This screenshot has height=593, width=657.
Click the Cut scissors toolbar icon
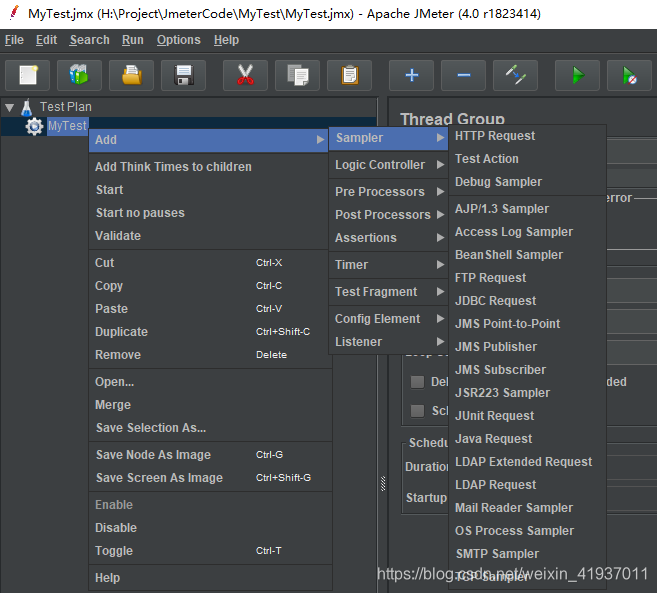246,75
